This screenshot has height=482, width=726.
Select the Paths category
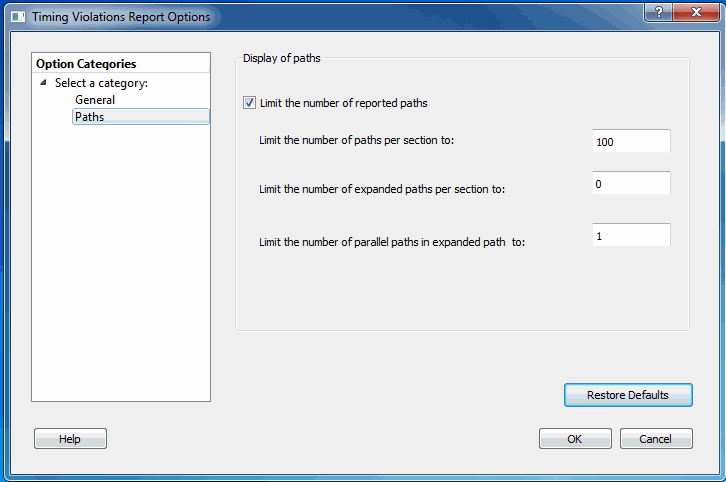point(90,117)
